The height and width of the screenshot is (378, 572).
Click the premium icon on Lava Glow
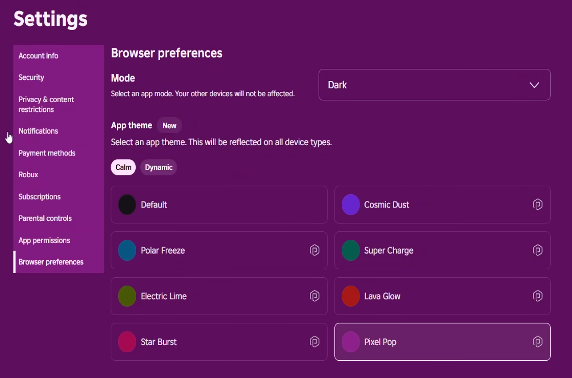click(537, 296)
